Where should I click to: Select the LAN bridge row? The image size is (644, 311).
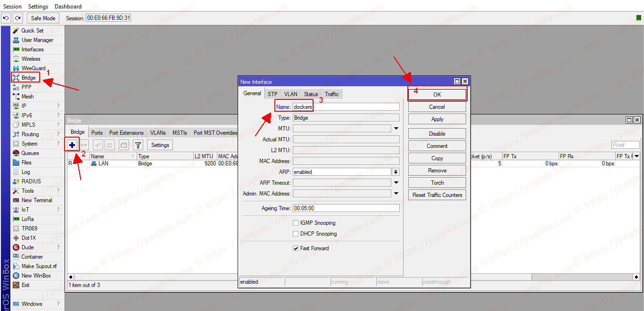[354, 164]
